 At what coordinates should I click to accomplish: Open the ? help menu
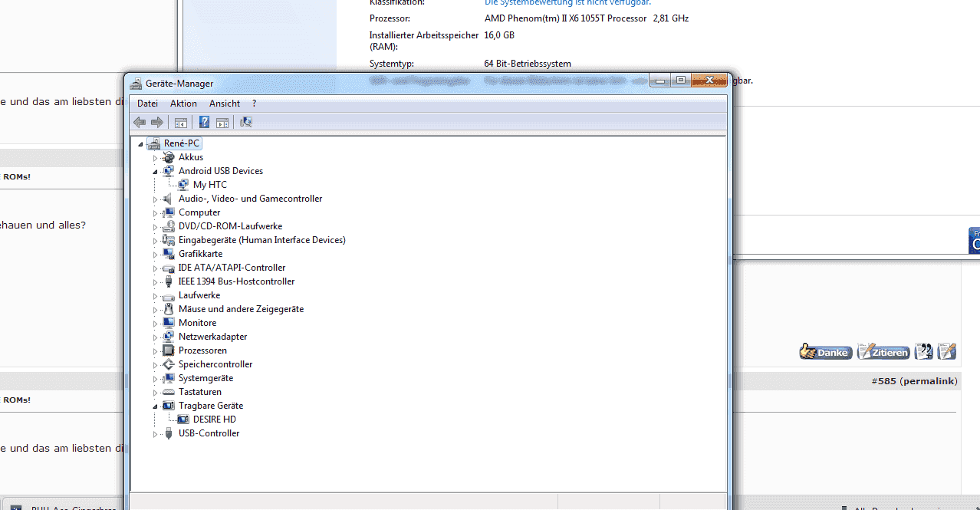[x=254, y=104]
